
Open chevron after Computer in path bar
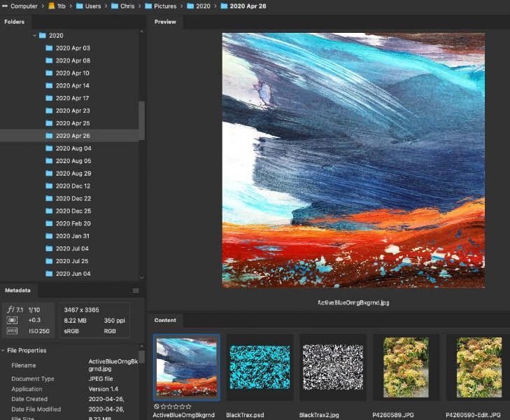43,6
